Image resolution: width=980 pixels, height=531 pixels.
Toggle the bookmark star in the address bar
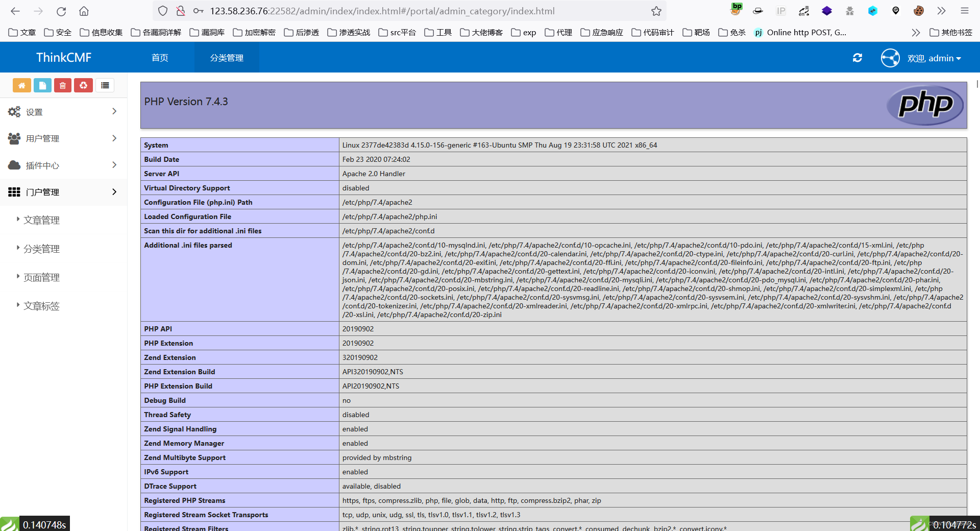pos(656,11)
